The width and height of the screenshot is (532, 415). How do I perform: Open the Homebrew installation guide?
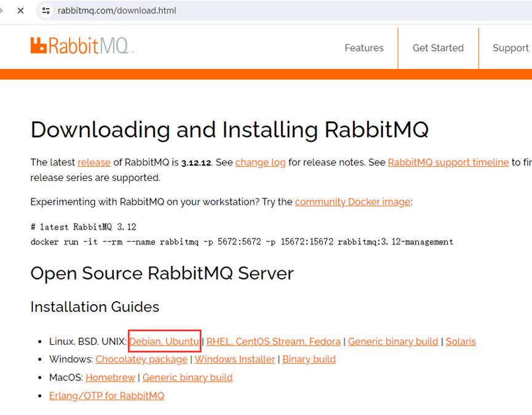click(x=110, y=377)
